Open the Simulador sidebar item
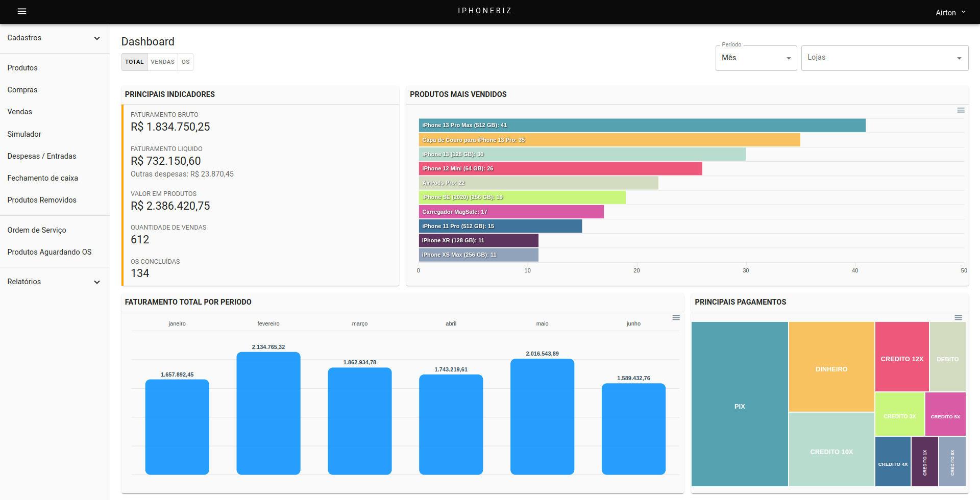The height and width of the screenshot is (500, 980). click(x=24, y=134)
